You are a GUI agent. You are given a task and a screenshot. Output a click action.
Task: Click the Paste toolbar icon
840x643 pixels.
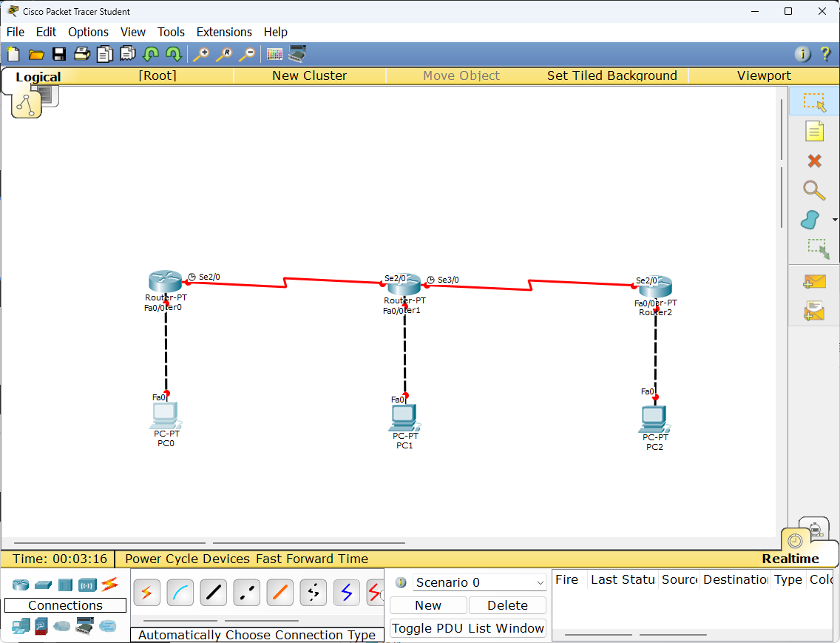click(127, 53)
